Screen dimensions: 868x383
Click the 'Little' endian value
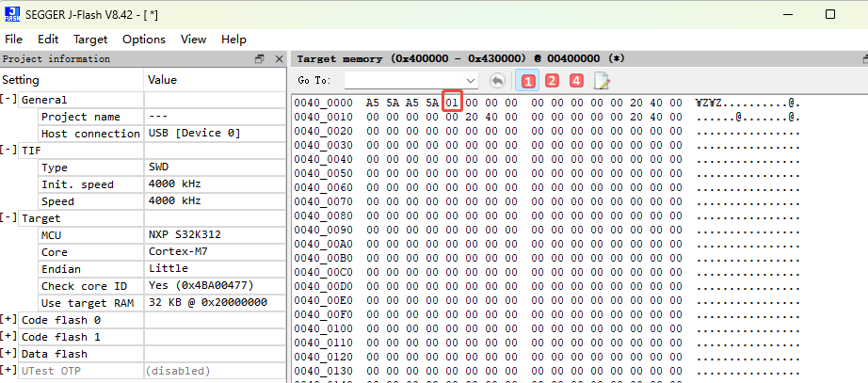(169, 269)
